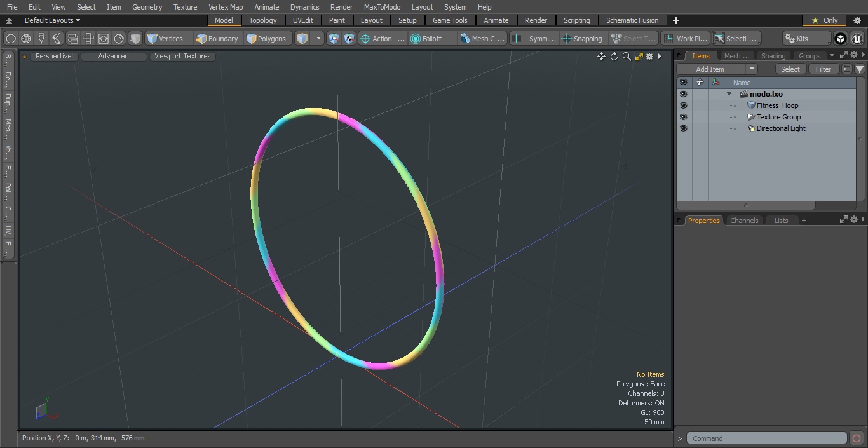Open the MaxToModo menu
Viewport: 868px width, 448px height.
click(x=382, y=7)
